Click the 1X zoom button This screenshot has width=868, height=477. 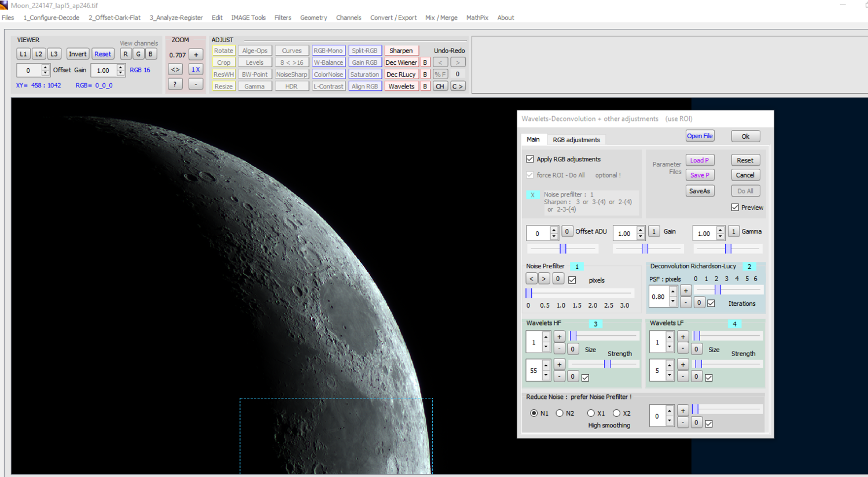click(x=196, y=69)
